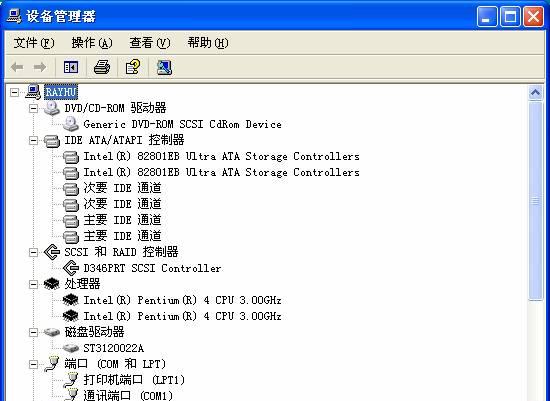
Task: Click the 磁盘驱动器 category drive icon
Action: click(x=52, y=332)
